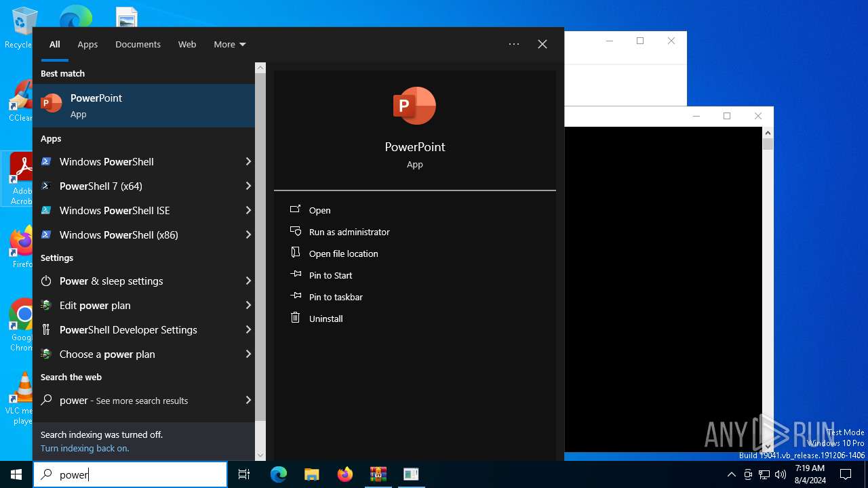Click the results list scrollbar up arrow

(260, 68)
